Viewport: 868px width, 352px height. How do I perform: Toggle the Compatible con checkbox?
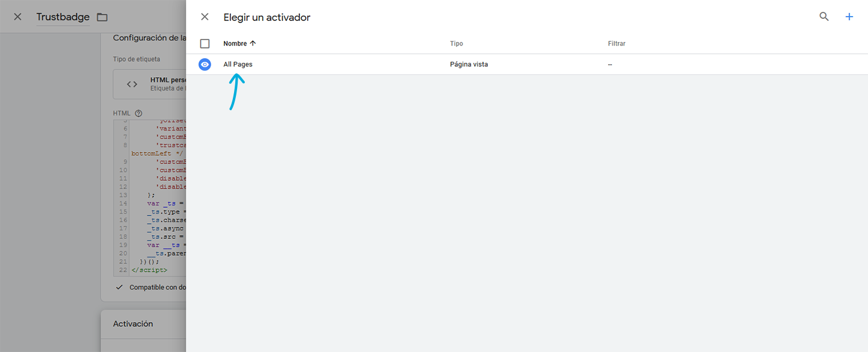pos(120,287)
